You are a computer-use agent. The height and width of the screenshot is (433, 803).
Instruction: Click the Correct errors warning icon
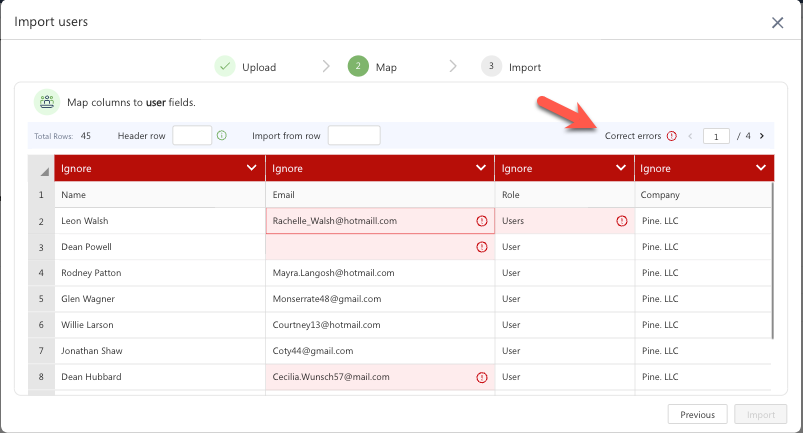point(672,136)
